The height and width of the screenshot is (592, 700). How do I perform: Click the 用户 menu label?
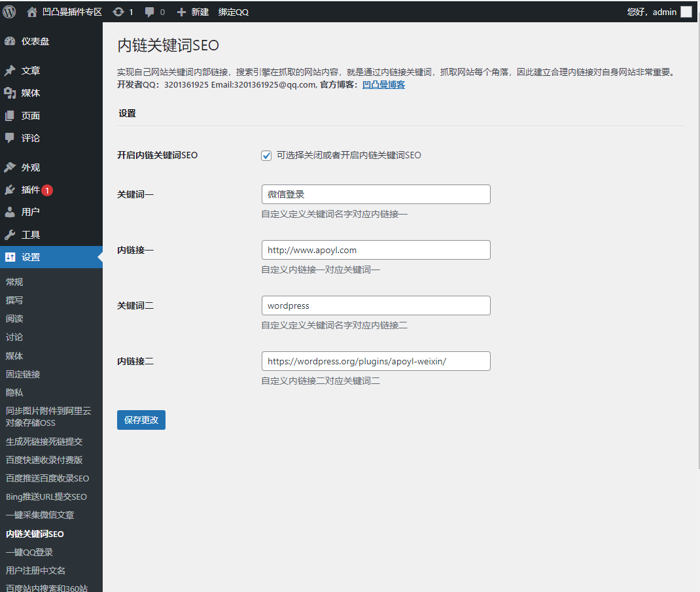tap(31, 212)
